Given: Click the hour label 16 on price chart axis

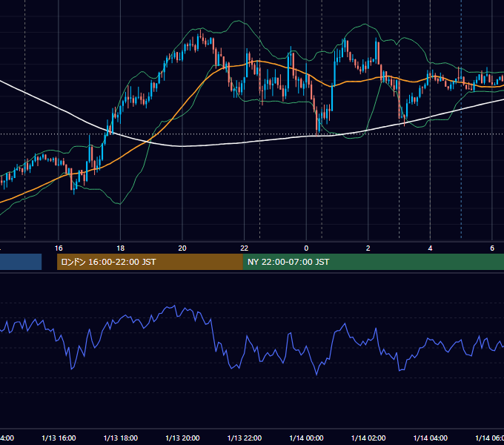Looking at the screenshot, I should point(59,248).
